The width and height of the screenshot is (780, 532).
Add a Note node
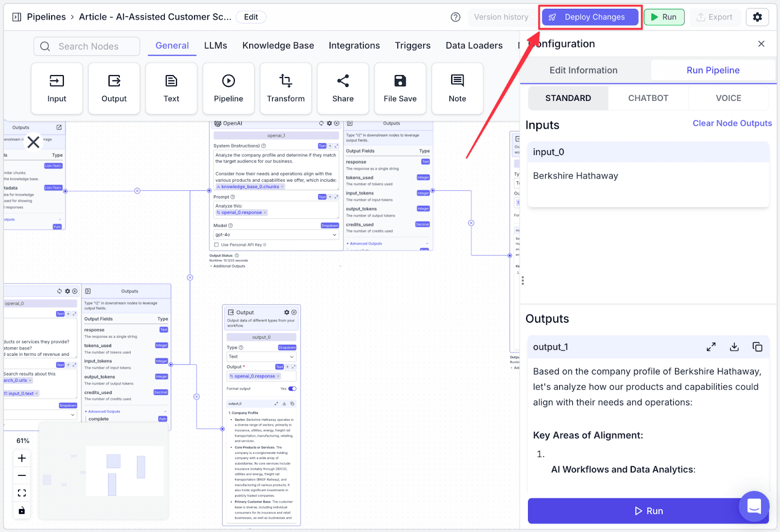pyautogui.click(x=457, y=88)
